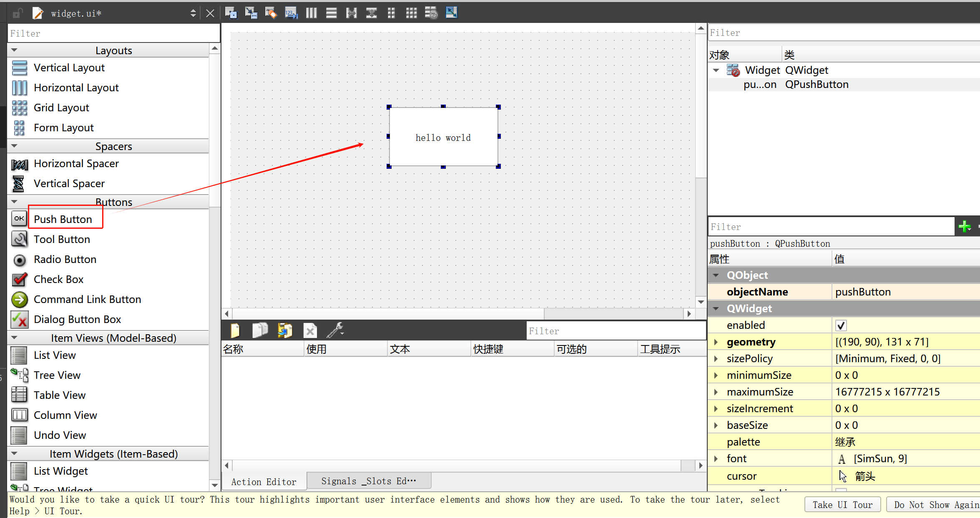Expand the geometry property
This screenshot has width=980, height=518.
[x=716, y=342]
